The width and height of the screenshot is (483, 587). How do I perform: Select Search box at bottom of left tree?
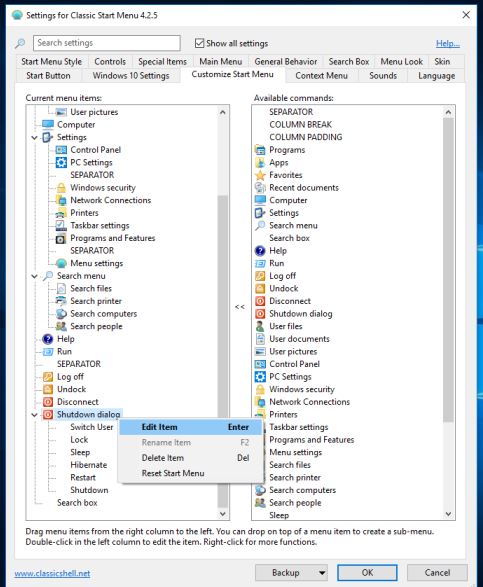(x=77, y=503)
